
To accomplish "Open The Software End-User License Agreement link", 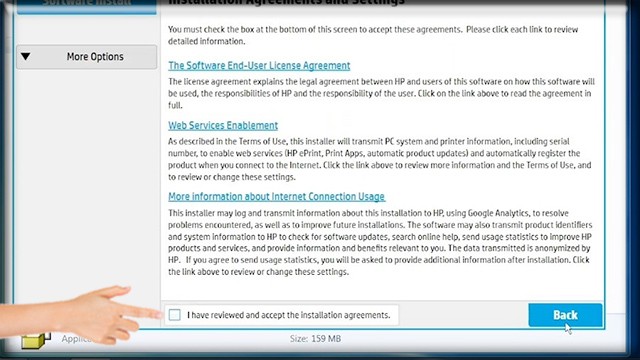I will [x=259, y=66].
